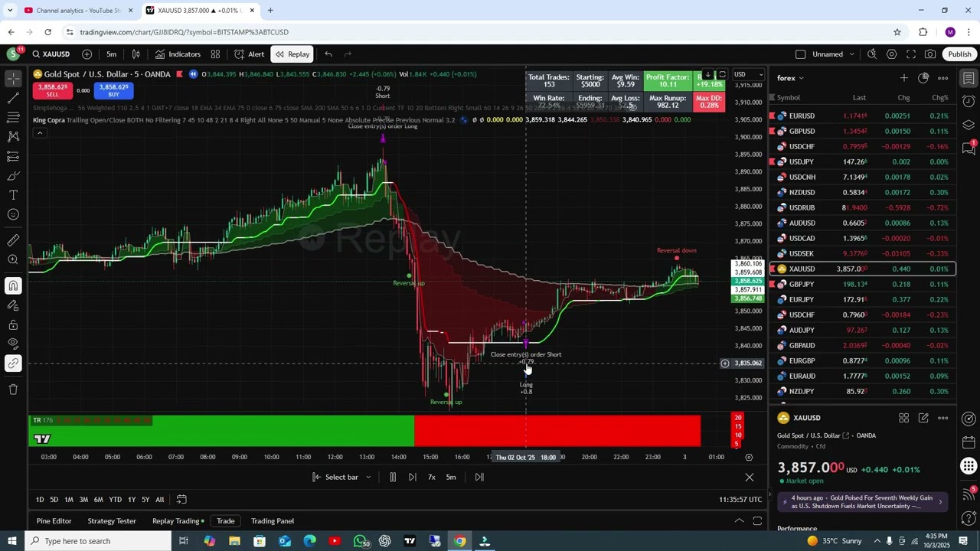
Task: Open the USD currency dropdown on price scale
Action: tap(748, 75)
